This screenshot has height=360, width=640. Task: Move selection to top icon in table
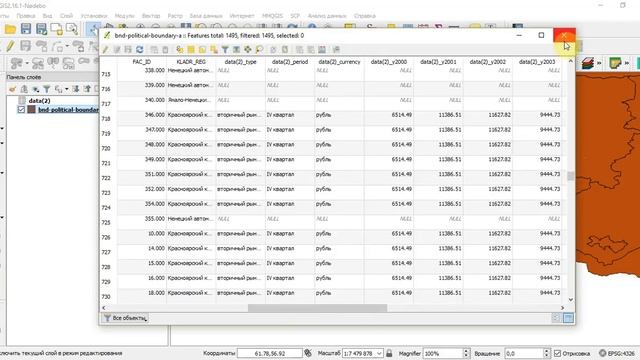tap(236, 49)
